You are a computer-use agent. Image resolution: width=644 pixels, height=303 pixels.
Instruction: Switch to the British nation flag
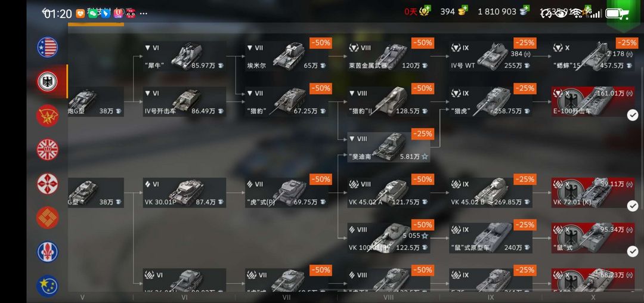47,150
